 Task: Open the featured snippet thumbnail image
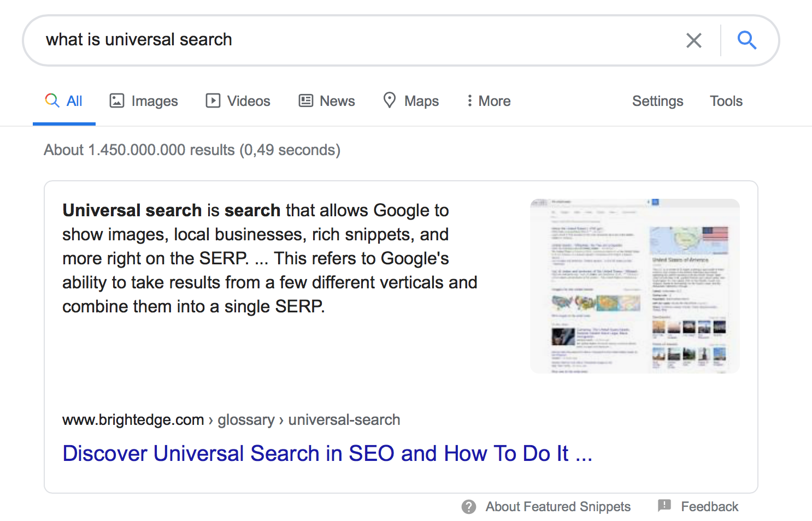(x=634, y=286)
